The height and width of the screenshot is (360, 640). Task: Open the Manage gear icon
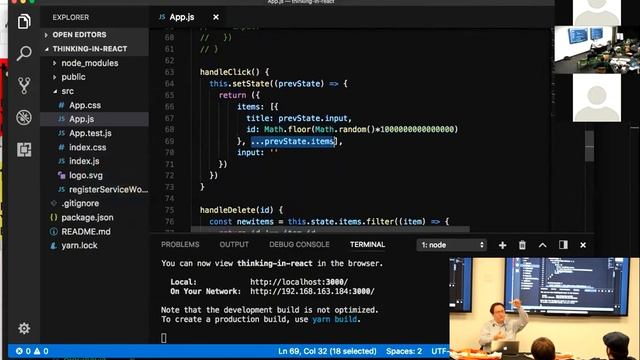tap(24, 328)
